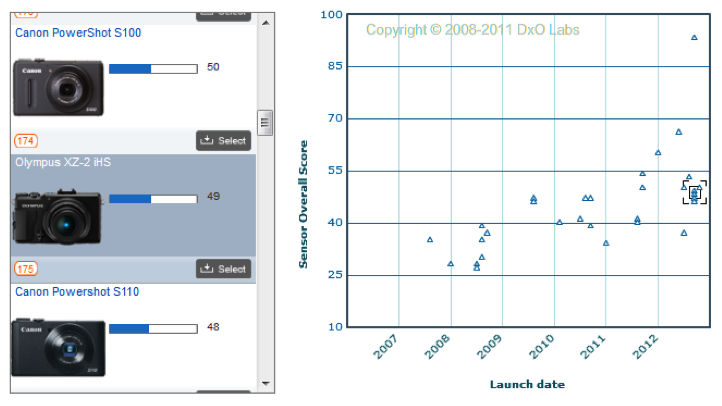Click the camera list scroll up arrow
Image resolution: width=722 pixels, height=406 pixels.
point(266,23)
